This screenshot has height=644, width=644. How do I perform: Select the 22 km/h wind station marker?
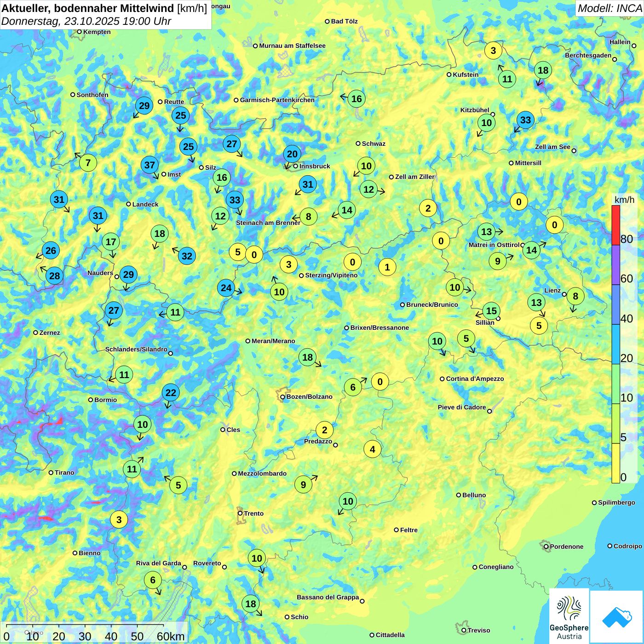pyautogui.click(x=171, y=393)
